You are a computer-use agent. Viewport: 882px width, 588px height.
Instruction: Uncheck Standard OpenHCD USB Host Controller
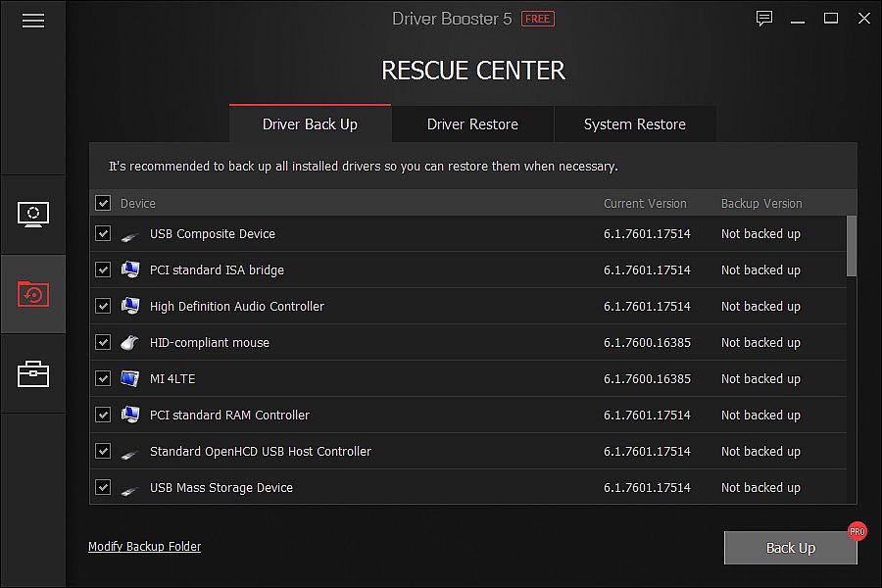click(103, 451)
